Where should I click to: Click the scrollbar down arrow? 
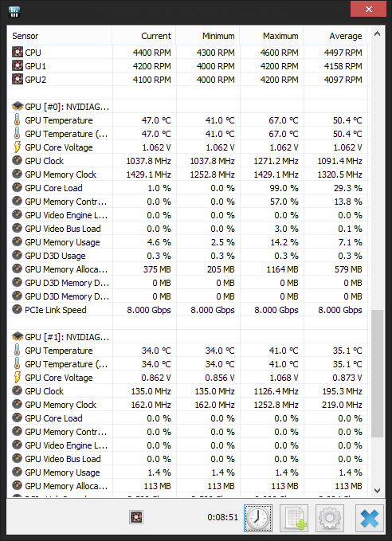377,490
